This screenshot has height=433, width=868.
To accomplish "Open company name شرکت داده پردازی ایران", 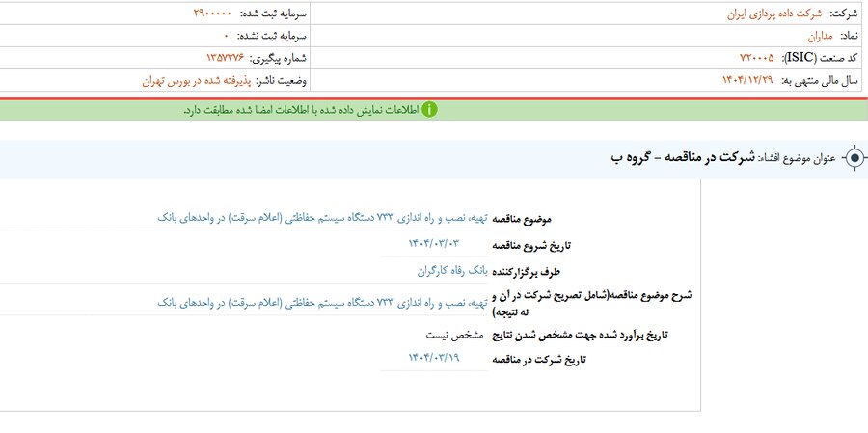I will tap(775, 14).
